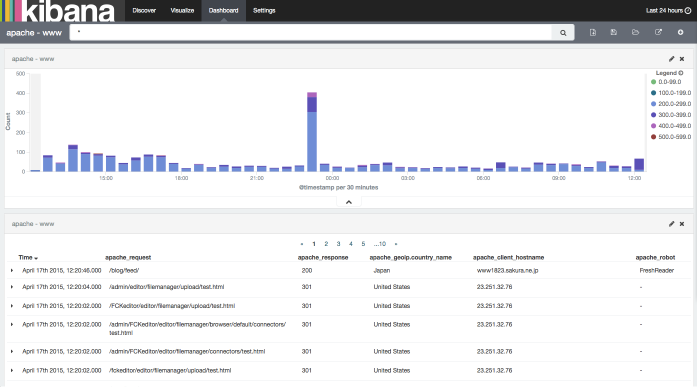The height and width of the screenshot is (387, 697).
Task: Remove the table panel with the X icon
Action: (682, 224)
